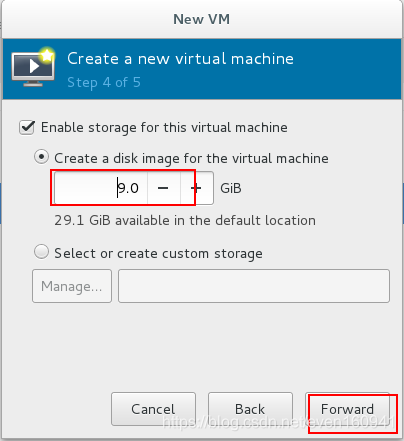
Task: Click the GiB unit label
Action: 231,188
